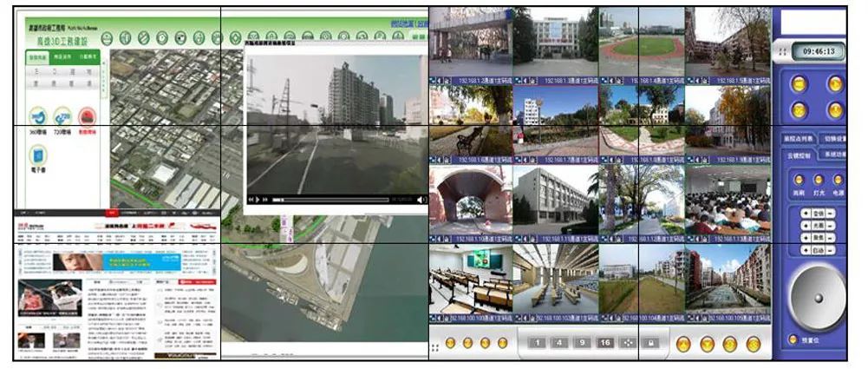Click the circular PTZ joystick control
The width and height of the screenshot is (868, 369).
coord(816,295)
